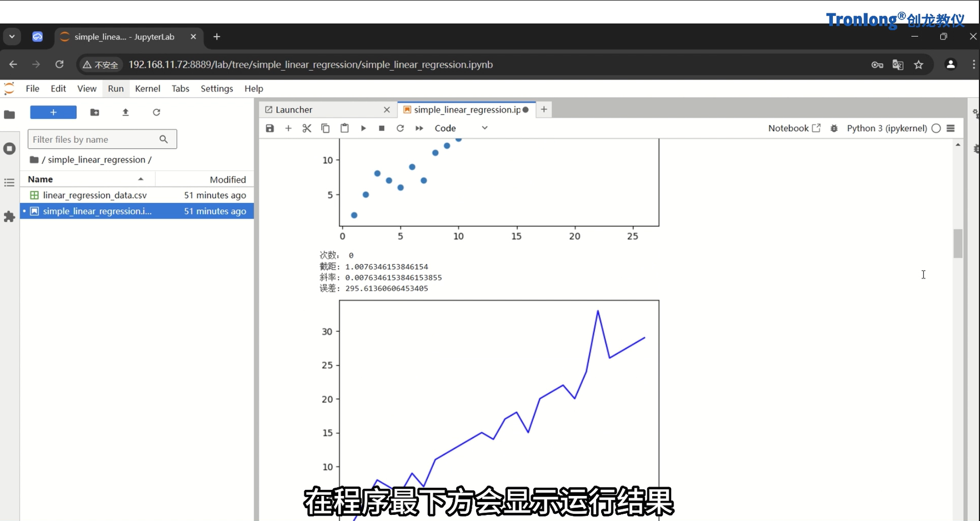The image size is (980, 521).
Task: Select the simple_linear_regression notebook file row
Action: 137,211
